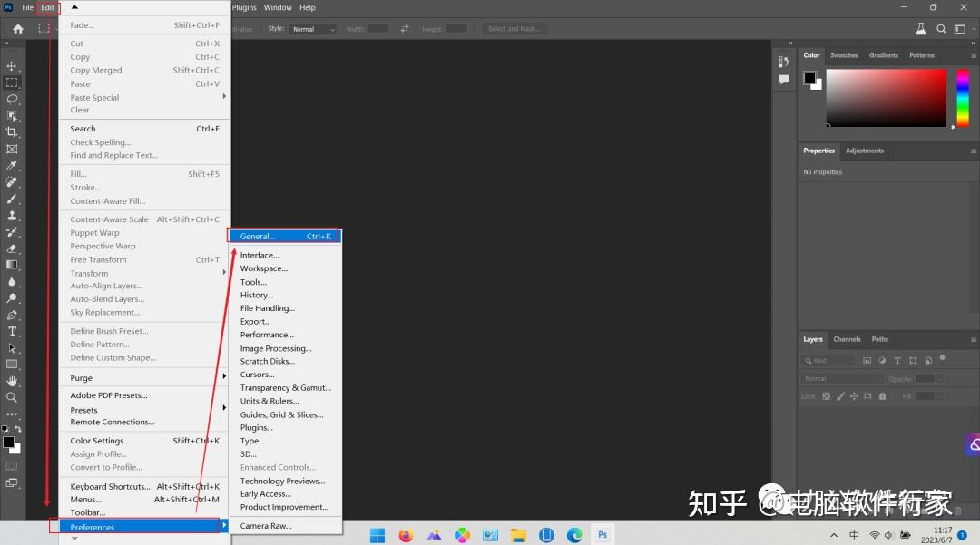The height and width of the screenshot is (545, 980).
Task: Click the Home icon in options bar
Action: [x=18, y=29]
